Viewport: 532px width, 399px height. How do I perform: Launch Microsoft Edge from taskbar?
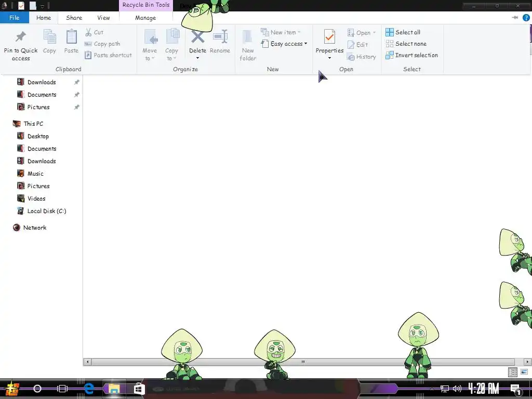[x=89, y=389]
